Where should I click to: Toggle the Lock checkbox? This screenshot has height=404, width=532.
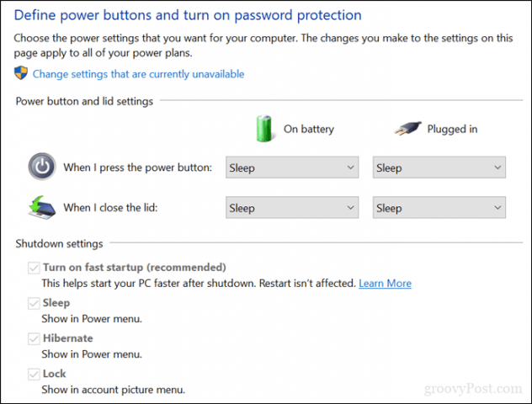coord(34,375)
